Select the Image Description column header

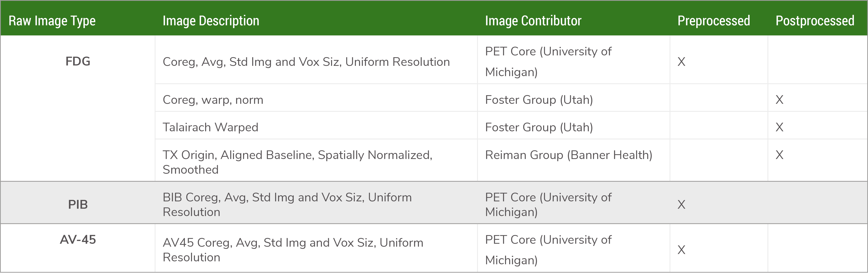[x=211, y=21]
